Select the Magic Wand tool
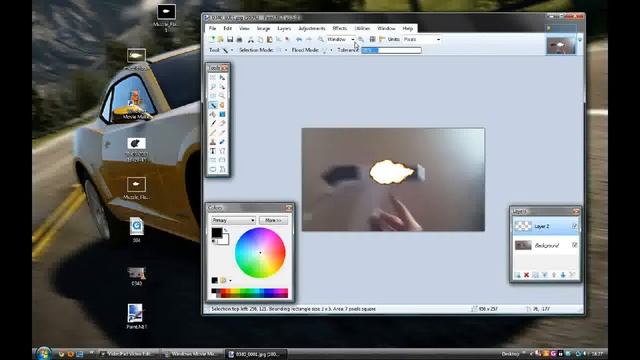Screen dimensions: 640x360 (213, 105)
